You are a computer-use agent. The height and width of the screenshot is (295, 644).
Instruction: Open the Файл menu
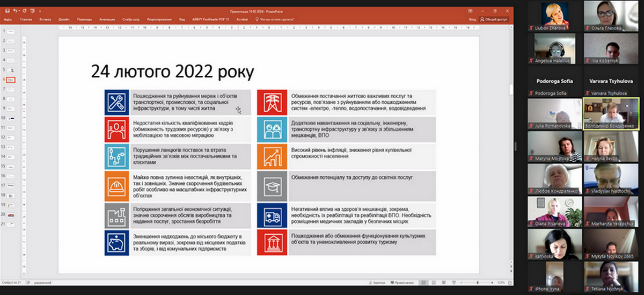coord(8,19)
